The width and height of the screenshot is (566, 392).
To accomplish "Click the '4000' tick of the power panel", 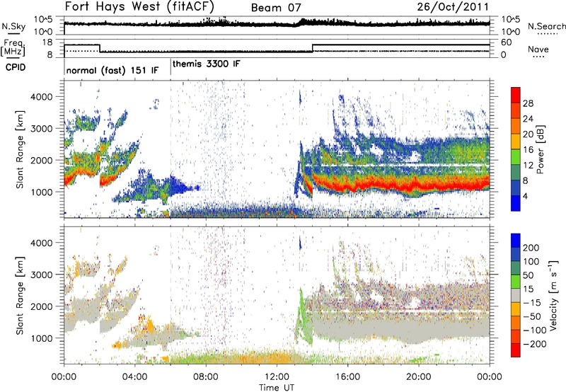I will click(41, 97).
